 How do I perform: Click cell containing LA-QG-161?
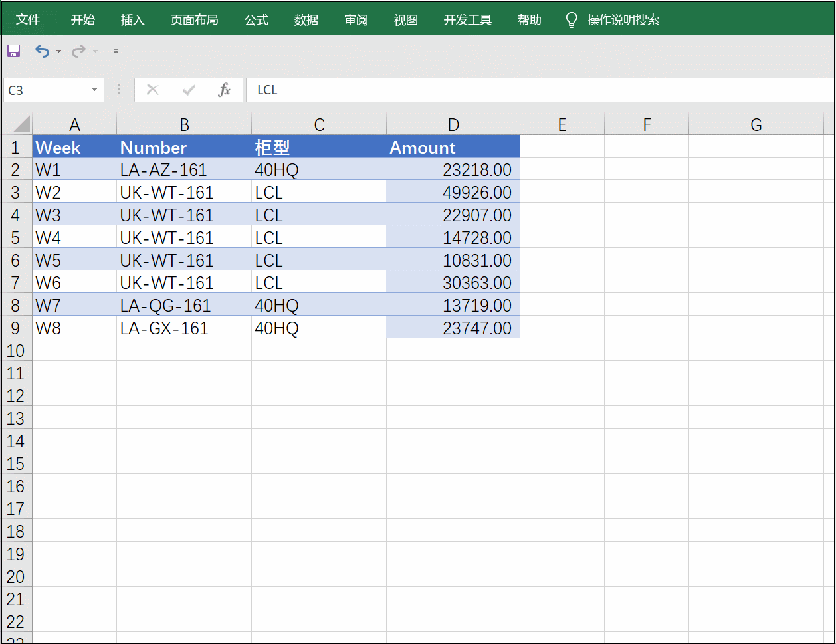pyautogui.click(x=184, y=305)
